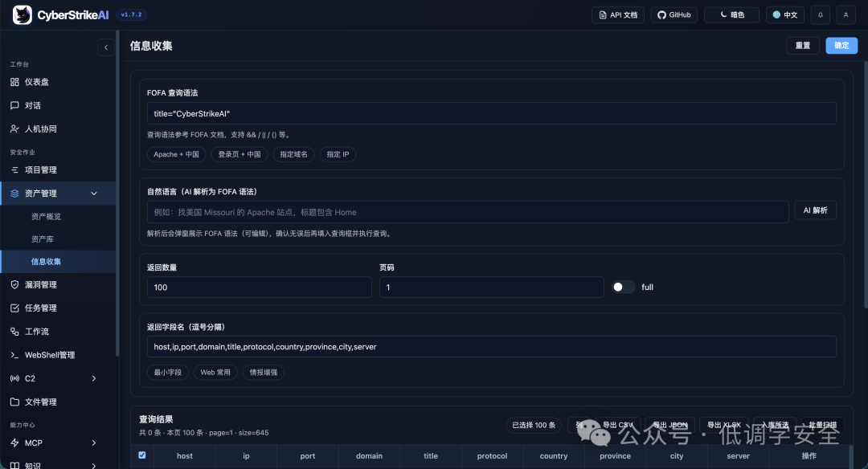The height and width of the screenshot is (469, 868).
Task: Click the 人机协同 person icon
Action: [x=14, y=128]
